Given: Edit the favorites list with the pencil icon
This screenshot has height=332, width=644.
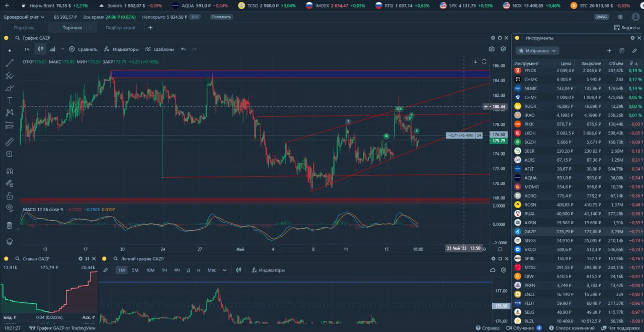Looking at the screenshot, I should coord(634,51).
